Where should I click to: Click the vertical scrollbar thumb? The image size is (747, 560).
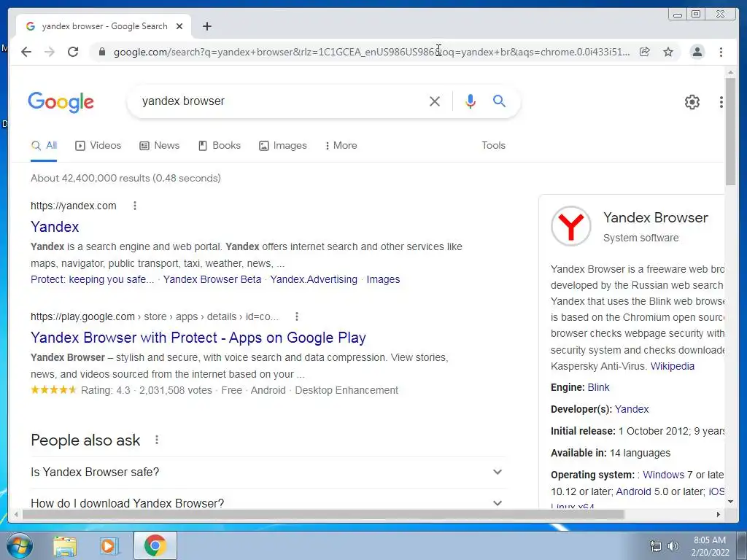(x=730, y=132)
